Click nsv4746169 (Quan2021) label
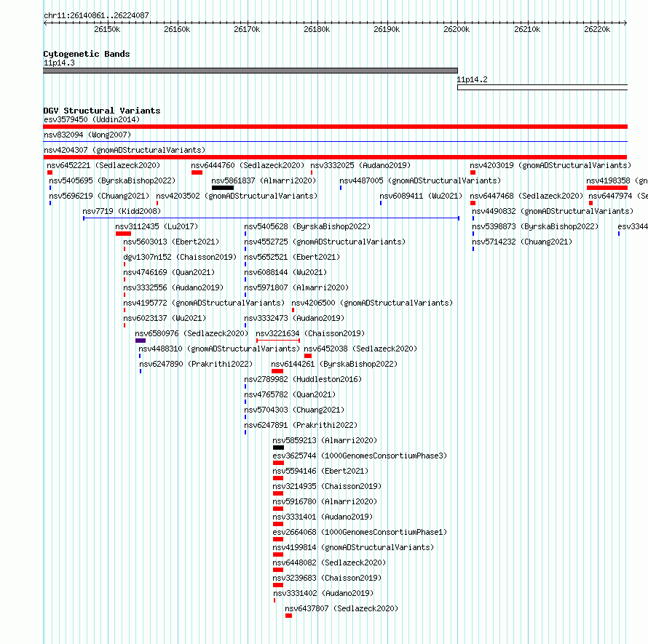648x644 pixels. (x=169, y=272)
